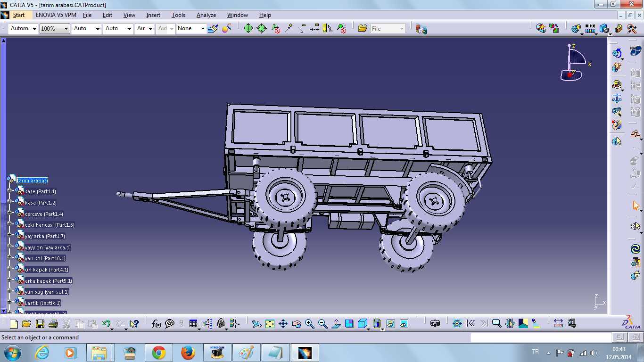
Task: Open the Window menu
Action: pyautogui.click(x=238, y=15)
